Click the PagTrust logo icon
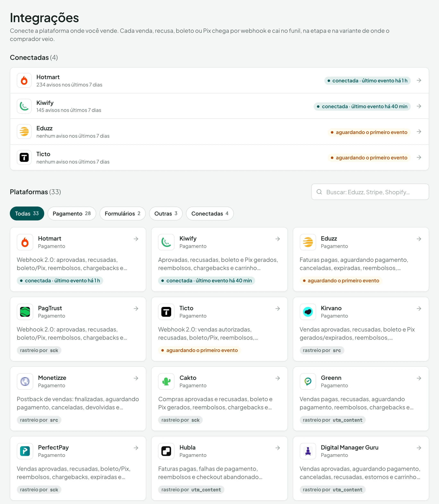 click(x=25, y=312)
